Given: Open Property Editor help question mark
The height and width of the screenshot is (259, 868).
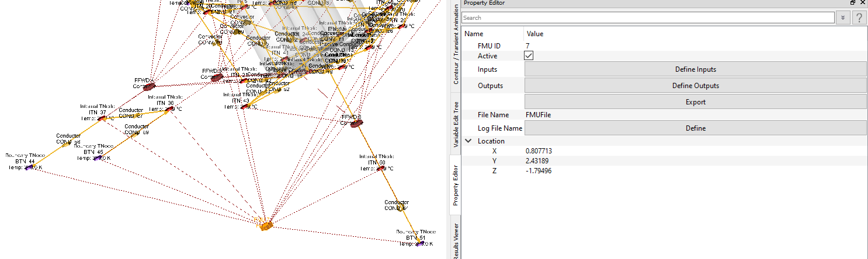Looking at the screenshot, I should [859, 18].
